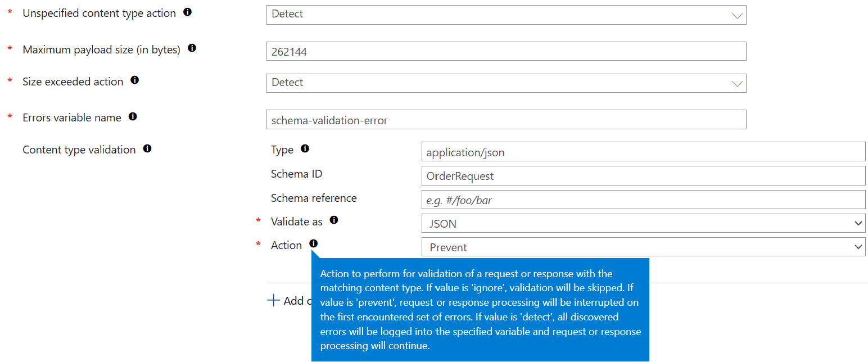Click info icon beside Unspecified content type action
The height and width of the screenshot is (362, 868).
coord(188,12)
